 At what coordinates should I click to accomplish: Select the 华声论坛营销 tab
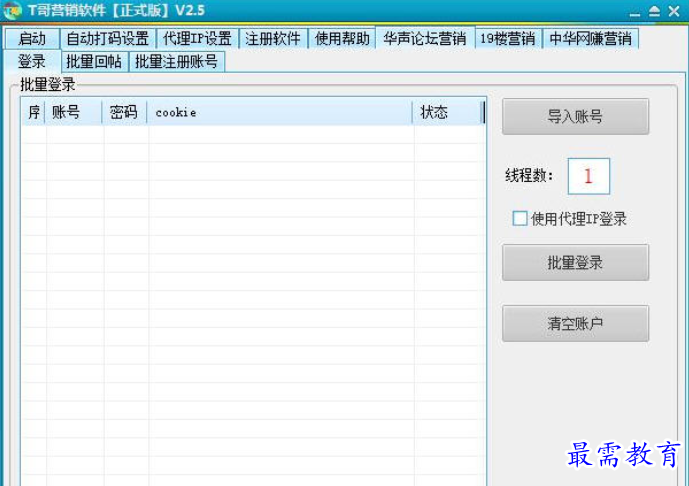coord(425,38)
